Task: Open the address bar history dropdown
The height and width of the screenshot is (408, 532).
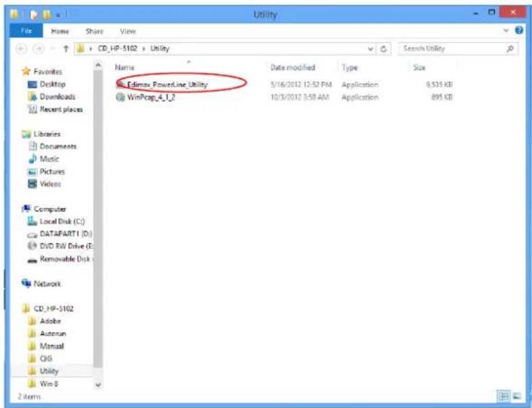Action: [370, 49]
